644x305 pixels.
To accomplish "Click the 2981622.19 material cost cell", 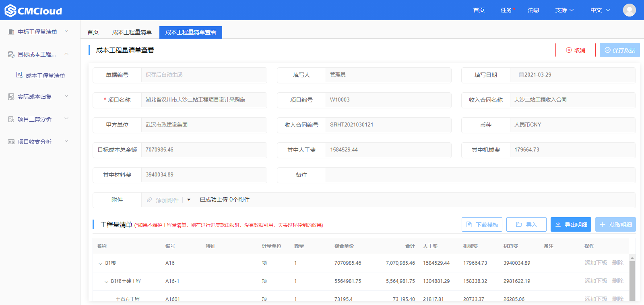I will pos(517,281).
